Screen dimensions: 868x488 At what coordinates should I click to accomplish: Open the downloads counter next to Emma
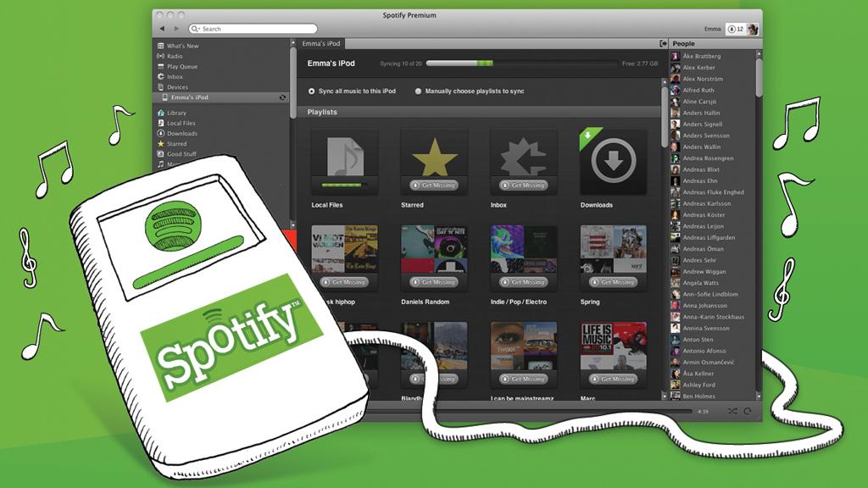click(x=735, y=29)
